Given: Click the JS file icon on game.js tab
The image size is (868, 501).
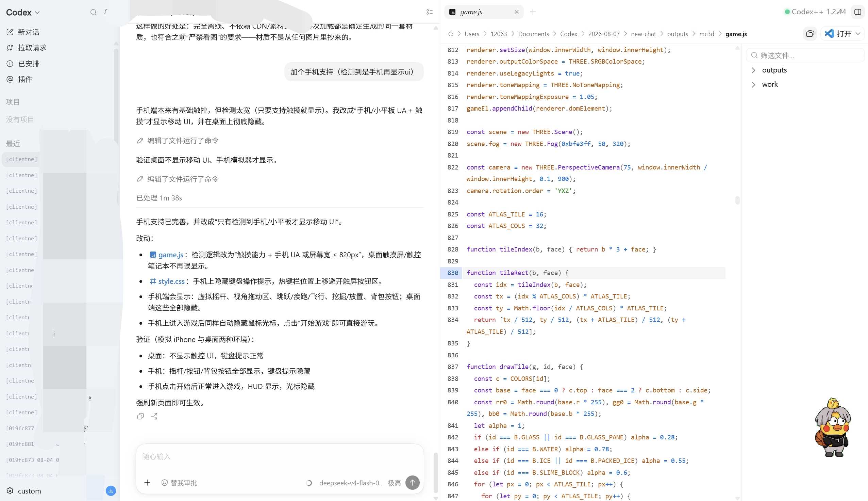Looking at the screenshot, I should click(452, 12).
